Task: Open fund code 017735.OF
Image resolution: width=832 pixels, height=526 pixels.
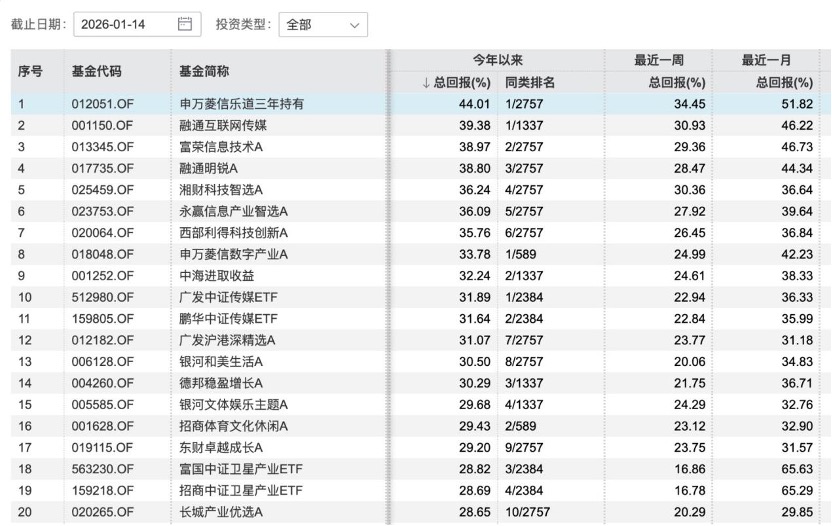Action: (x=102, y=168)
